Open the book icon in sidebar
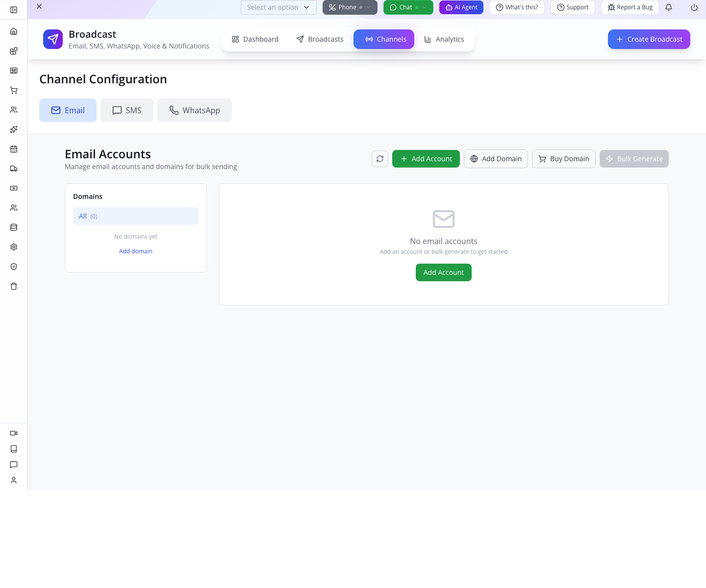 [14, 449]
